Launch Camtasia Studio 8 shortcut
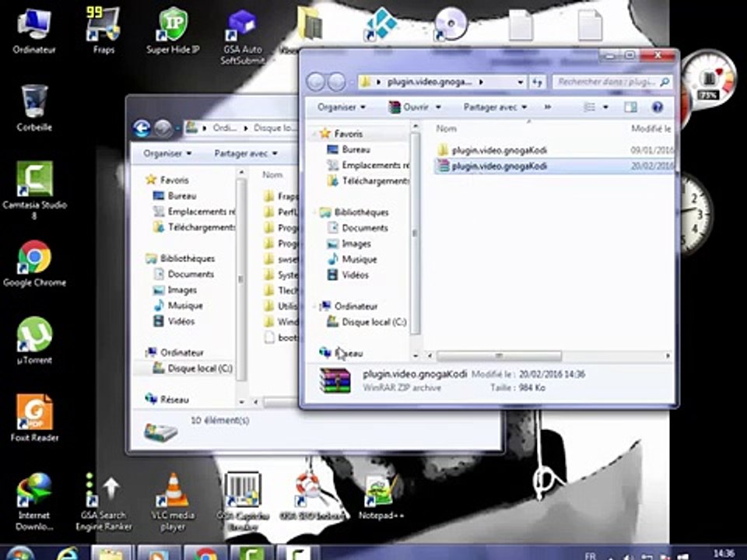Viewport: 747px width, 560px height. click(34, 191)
